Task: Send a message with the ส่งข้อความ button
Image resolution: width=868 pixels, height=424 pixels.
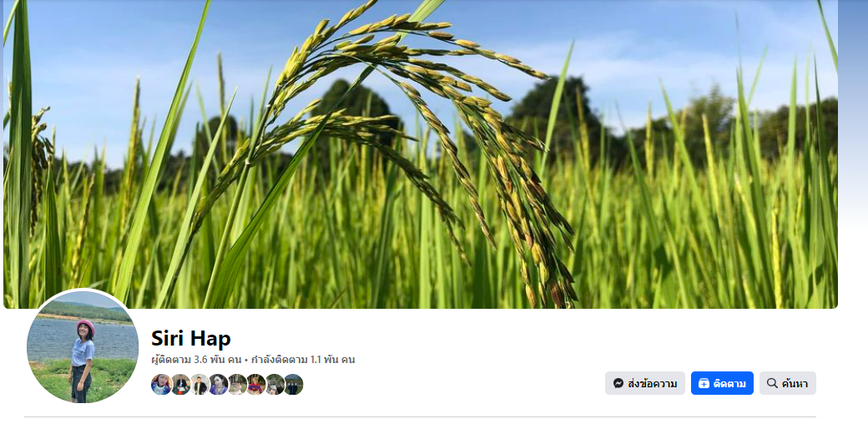Action: coord(645,383)
